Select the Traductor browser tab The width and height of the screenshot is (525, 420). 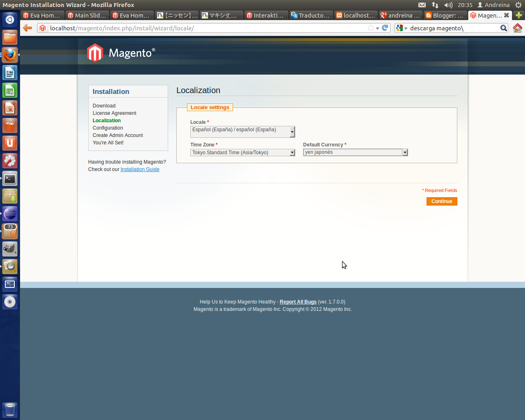(x=311, y=15)
